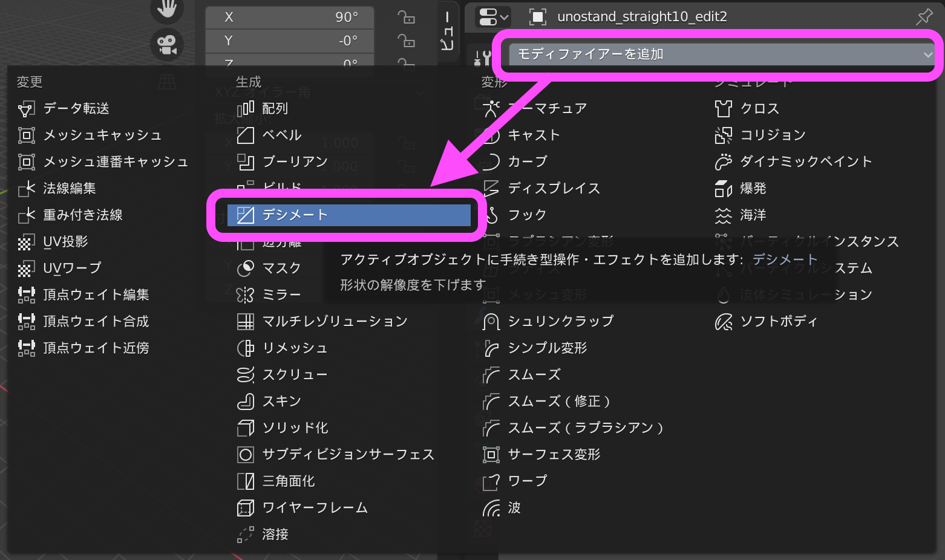945x560 pixels.
Task: Add a ソリッド化 modifier
Action: click(x=284, y=428)
